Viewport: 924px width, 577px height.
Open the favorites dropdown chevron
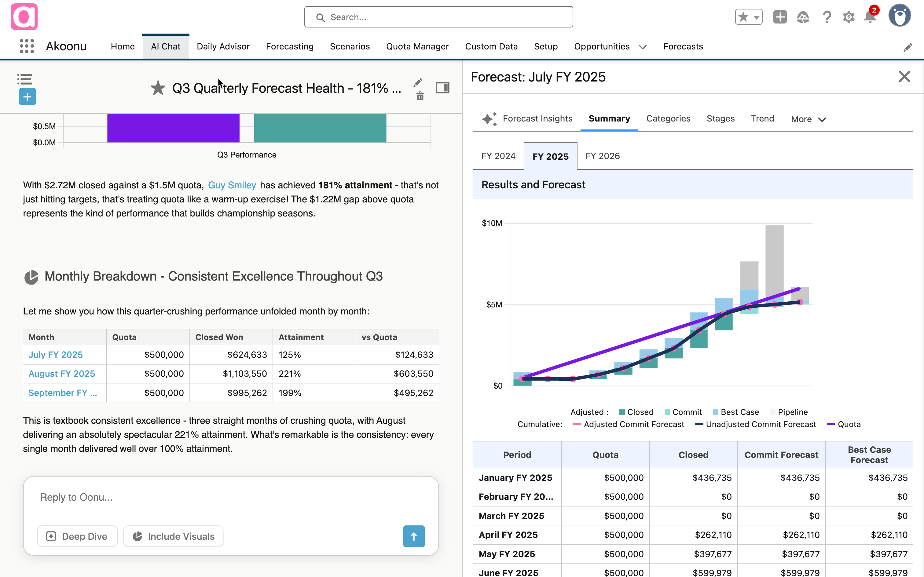click(756, 17)
